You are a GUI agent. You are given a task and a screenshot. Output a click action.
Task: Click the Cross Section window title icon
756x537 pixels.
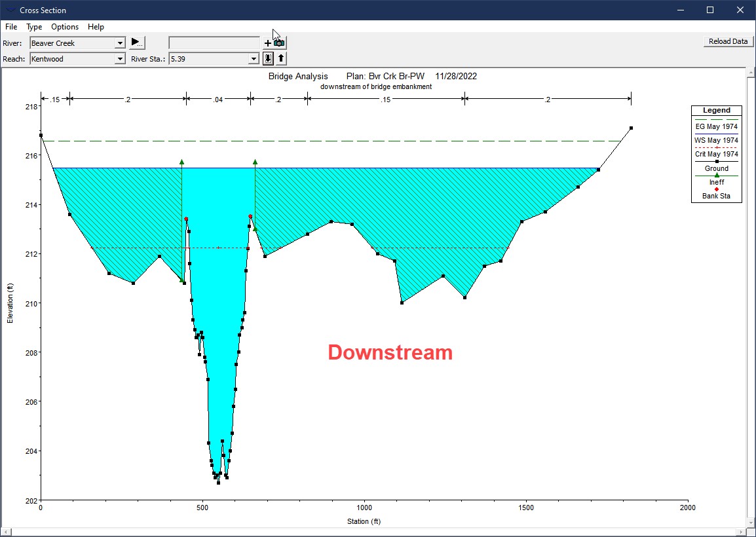[10, 10]
